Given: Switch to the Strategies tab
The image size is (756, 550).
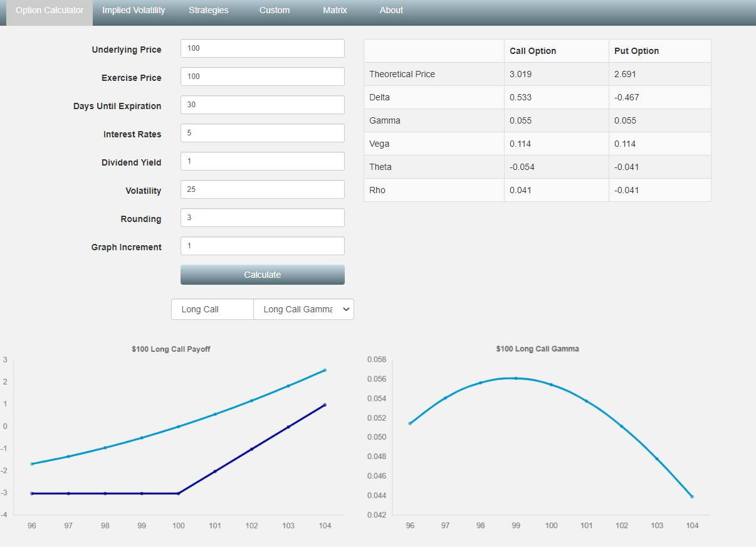Looking at the screenshot, I should coord(208,11).
